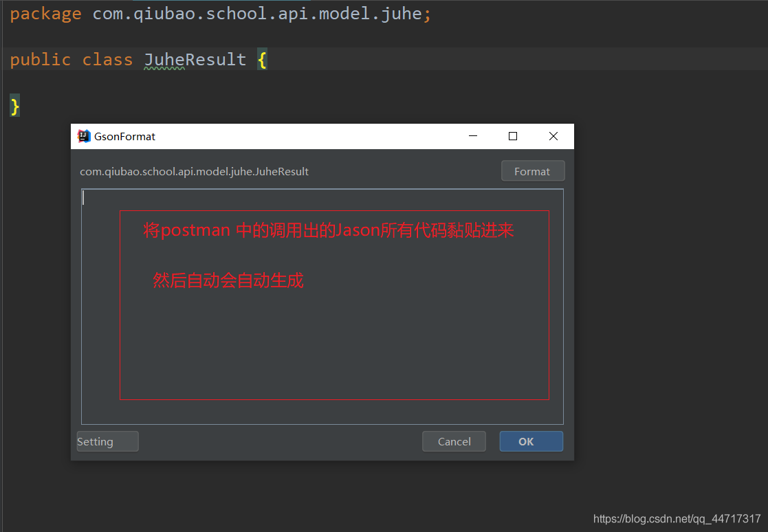Select the class name JuheResult in the editor
This screenshot has width=768, height=532.
195,59
